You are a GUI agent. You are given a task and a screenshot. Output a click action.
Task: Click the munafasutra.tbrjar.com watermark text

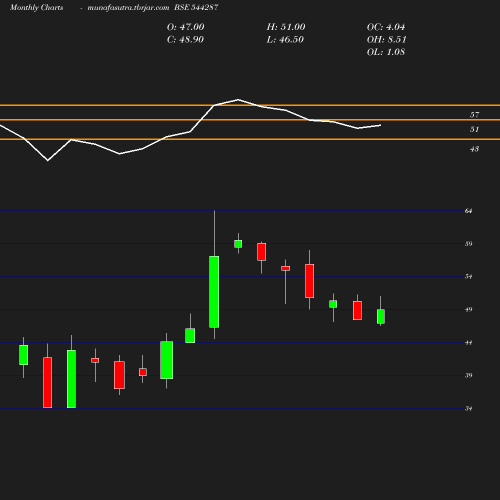128,7
